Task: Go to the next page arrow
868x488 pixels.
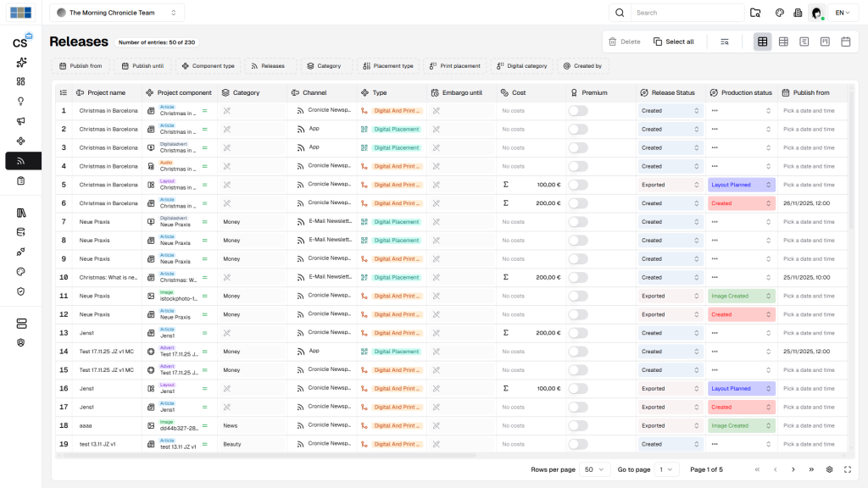Action: 793,469
